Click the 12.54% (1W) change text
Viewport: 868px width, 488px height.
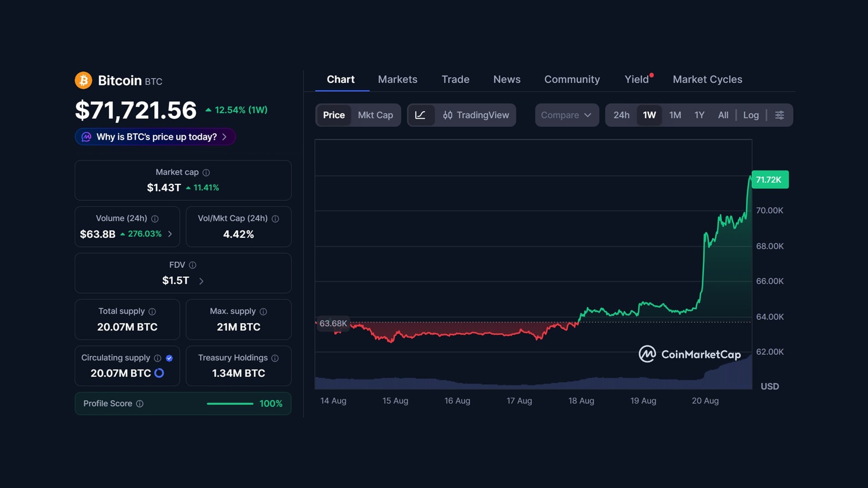click(241, 110)
